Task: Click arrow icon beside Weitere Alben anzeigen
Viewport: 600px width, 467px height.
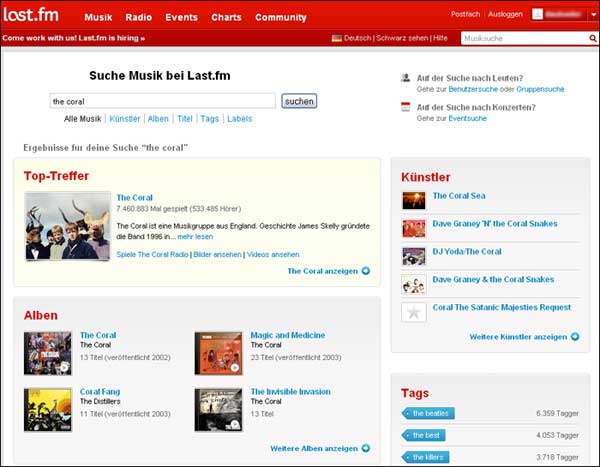Action: click(x=366, y=448)
